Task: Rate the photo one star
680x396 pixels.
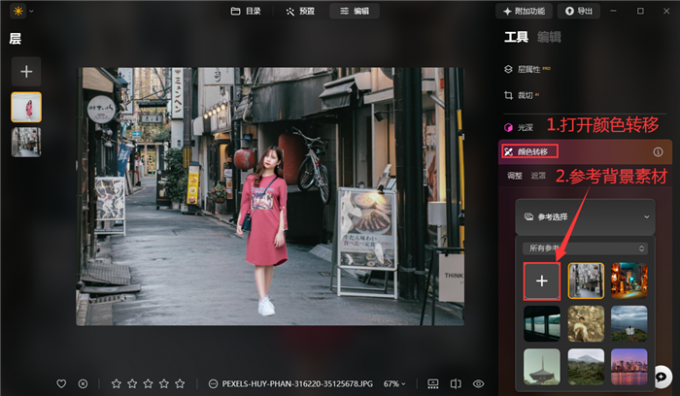Action: (116, 384)
